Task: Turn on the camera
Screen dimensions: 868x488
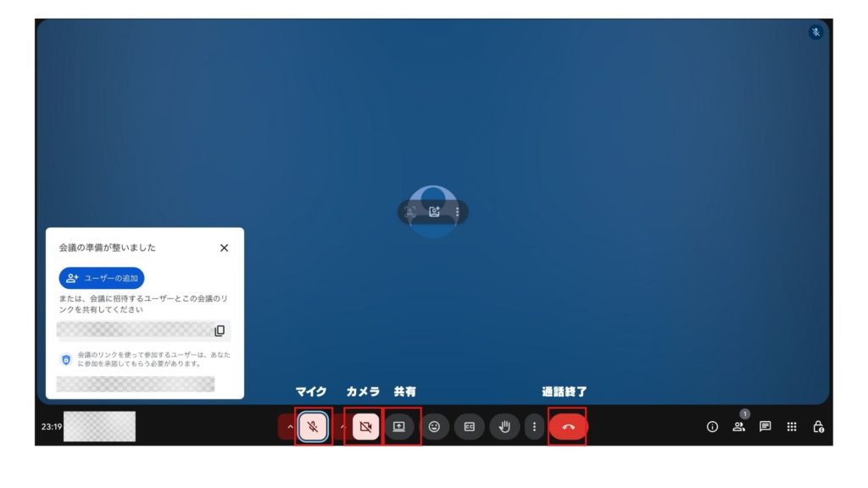Action: click(x=365, y=427)
